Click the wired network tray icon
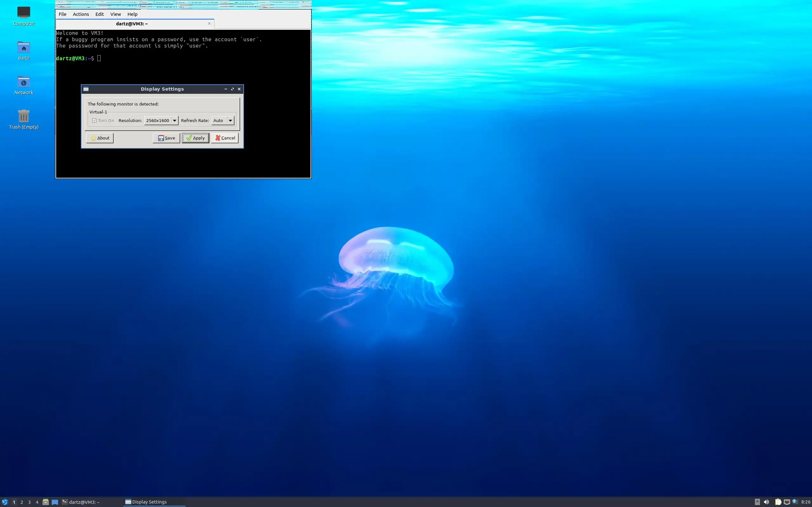The height and width of the screenshot is (507, 812). pyautogui.click(x=787, y=502)
